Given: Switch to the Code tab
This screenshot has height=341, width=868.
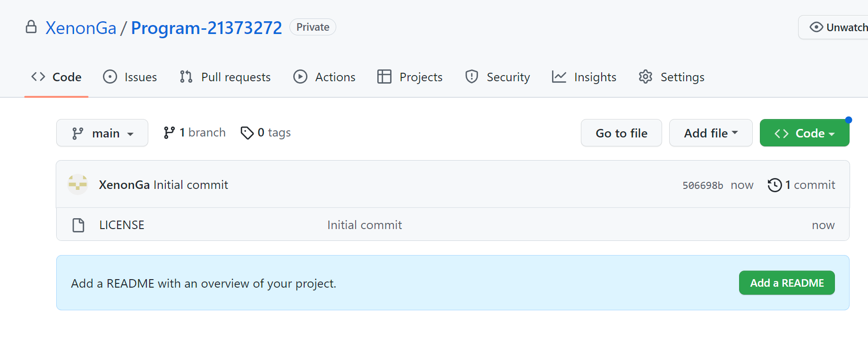Looking at the screenshot, I should (56, 77).
